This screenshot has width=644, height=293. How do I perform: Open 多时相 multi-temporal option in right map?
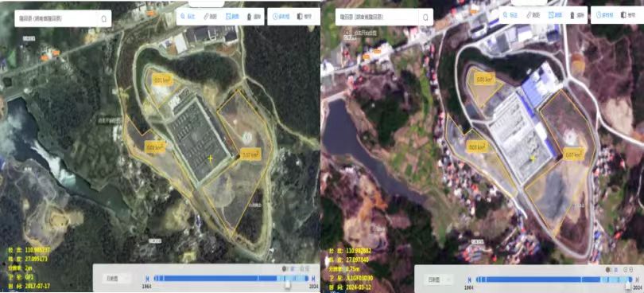click(x=604, y=15)
